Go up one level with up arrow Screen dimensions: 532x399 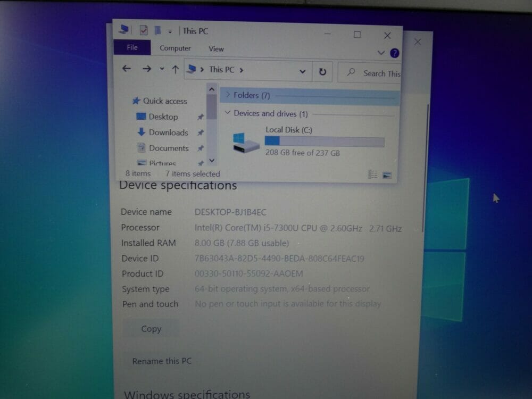tap(175, 70)
